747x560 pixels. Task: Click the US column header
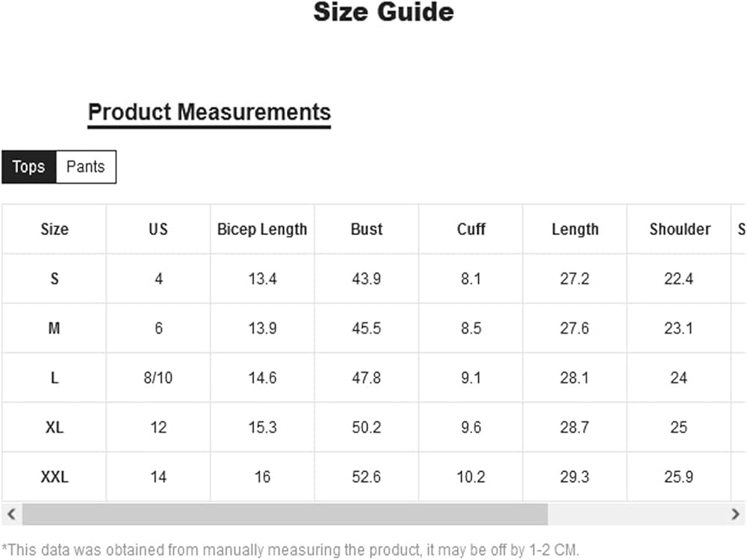[x=158, y=229]
